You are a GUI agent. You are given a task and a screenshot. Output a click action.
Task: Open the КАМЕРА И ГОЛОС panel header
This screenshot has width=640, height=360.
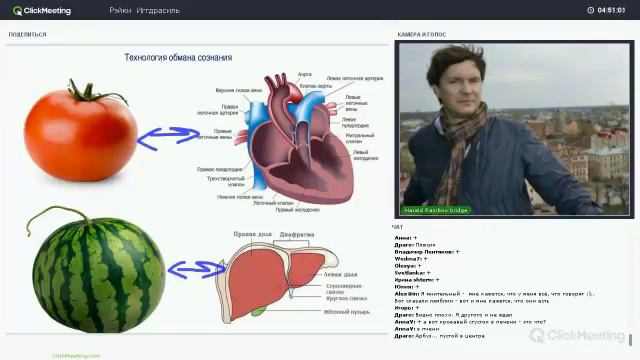click(x=422, y=35)
